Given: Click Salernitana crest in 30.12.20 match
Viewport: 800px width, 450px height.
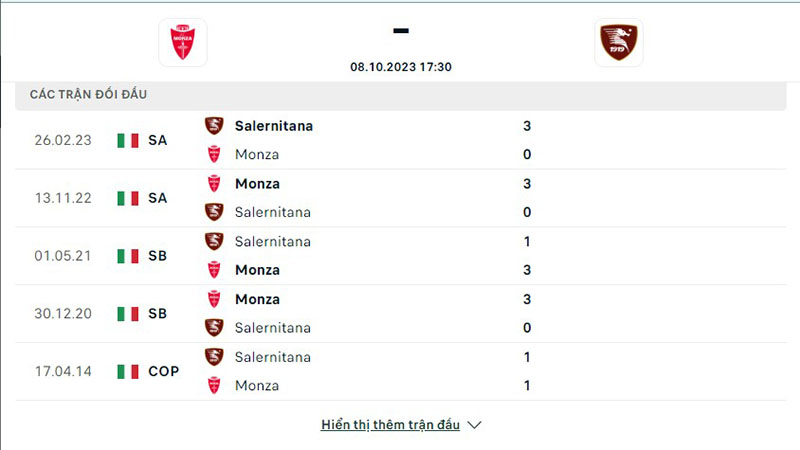Looking at the screenshot, I should coord(214,328).
